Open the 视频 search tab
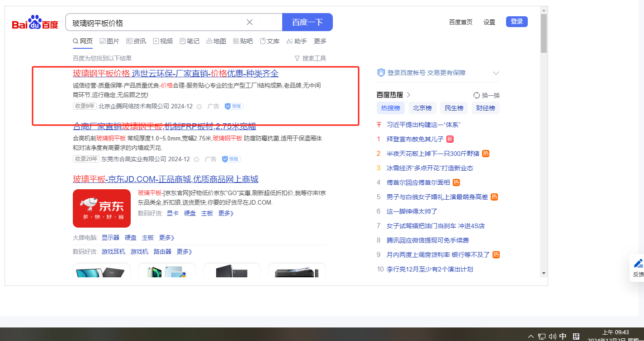 [x=163, y=41]
